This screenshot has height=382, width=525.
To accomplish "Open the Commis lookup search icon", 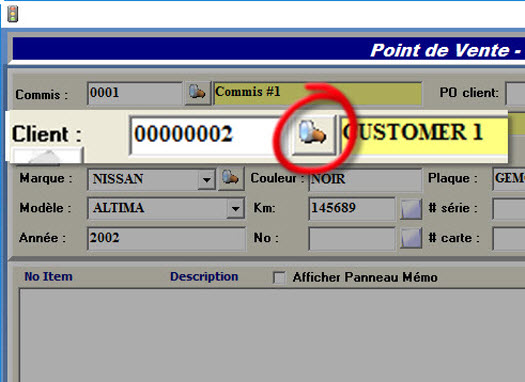I will point(198,92).
